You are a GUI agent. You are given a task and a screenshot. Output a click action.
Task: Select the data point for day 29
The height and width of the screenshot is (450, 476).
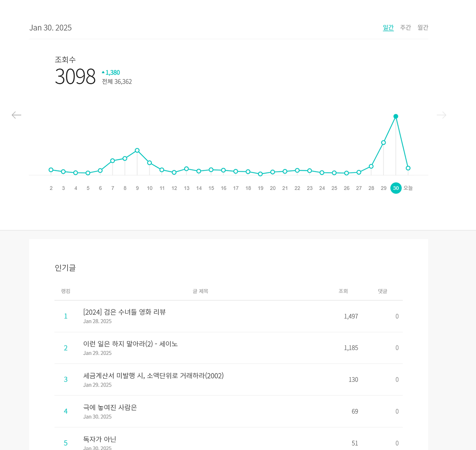tap(383, 142)
